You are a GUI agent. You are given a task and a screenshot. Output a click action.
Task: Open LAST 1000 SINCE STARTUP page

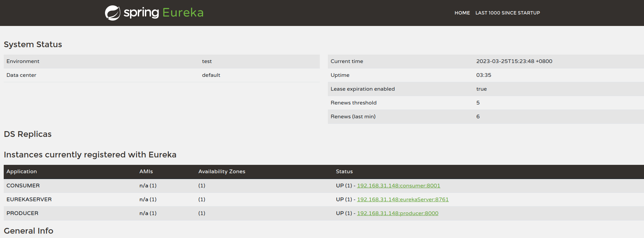pyautogui.click(x=508, y=13)
